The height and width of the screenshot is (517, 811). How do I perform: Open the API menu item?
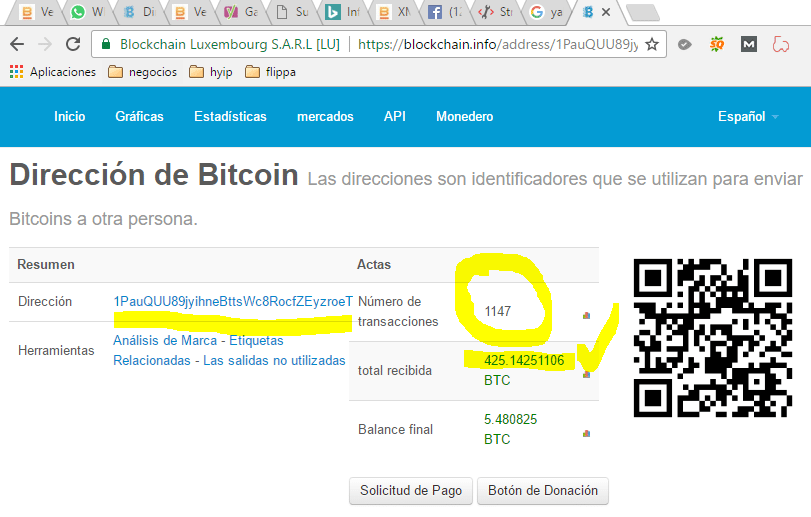tap(395, 116)
